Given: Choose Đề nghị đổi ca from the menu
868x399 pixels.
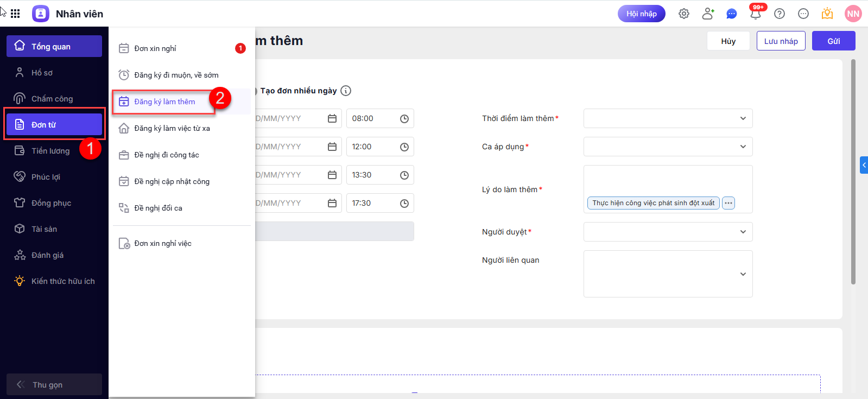Looking at the screenshot, I should [158, 208].
